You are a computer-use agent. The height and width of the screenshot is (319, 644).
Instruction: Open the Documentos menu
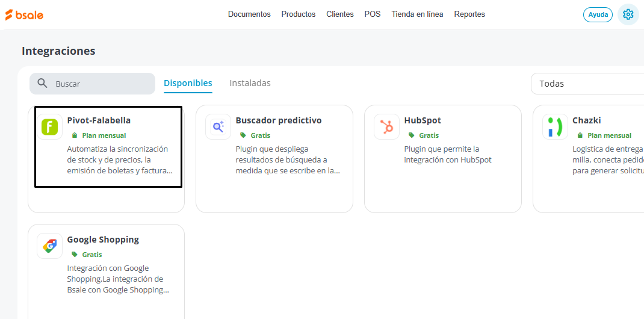click(249, 14)
